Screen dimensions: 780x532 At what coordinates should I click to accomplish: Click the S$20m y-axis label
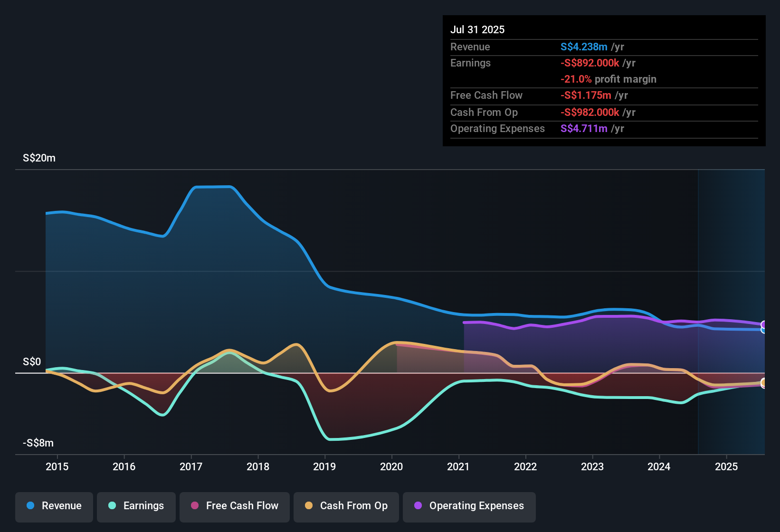pyautogui.click(x=39, y=158)
